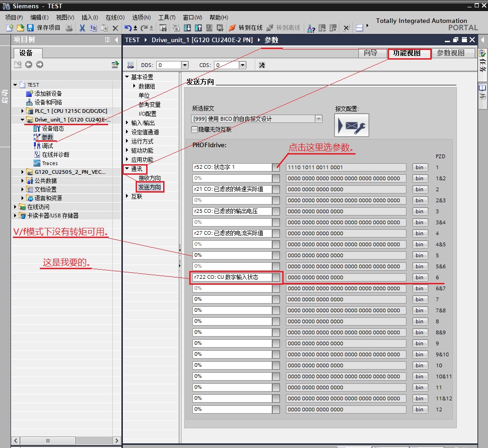The width and height of the screenshot is (488, 448).
Task: Click selector button beside r21 CO: 已滤波的转速实际值
Action: click(x=276, y=189)
